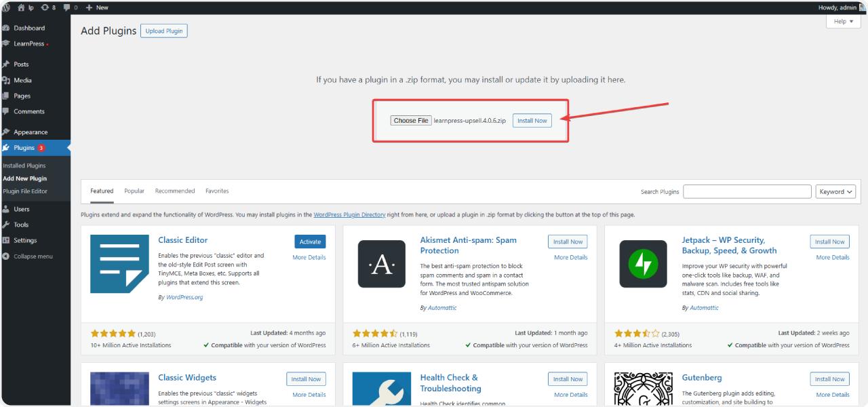Click the LearnPress graduation cap icon
The image size is (868, 407).
click(6, 43)
